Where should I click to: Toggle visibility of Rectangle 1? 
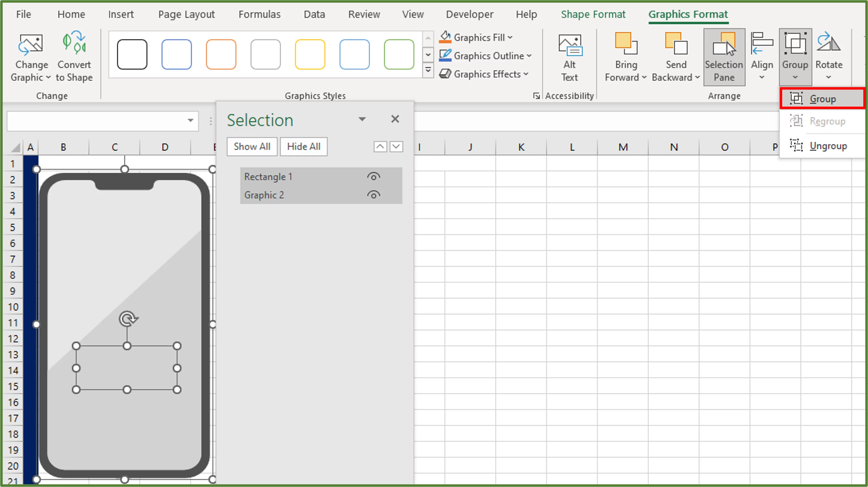(373, 176)
